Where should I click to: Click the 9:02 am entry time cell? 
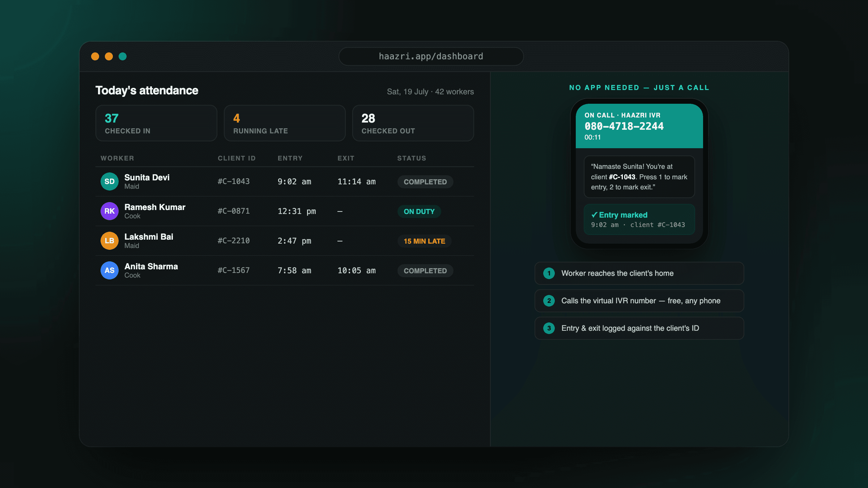point(294,181)
